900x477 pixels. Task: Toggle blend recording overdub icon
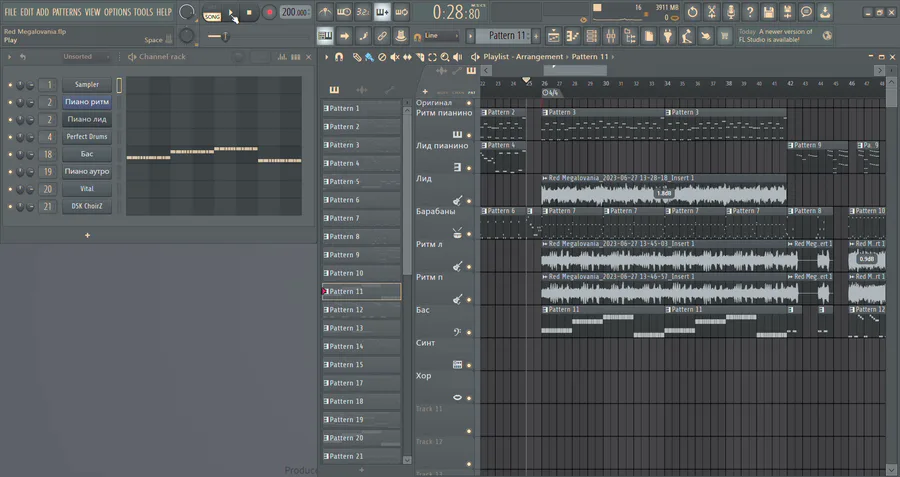click(382, 11)
